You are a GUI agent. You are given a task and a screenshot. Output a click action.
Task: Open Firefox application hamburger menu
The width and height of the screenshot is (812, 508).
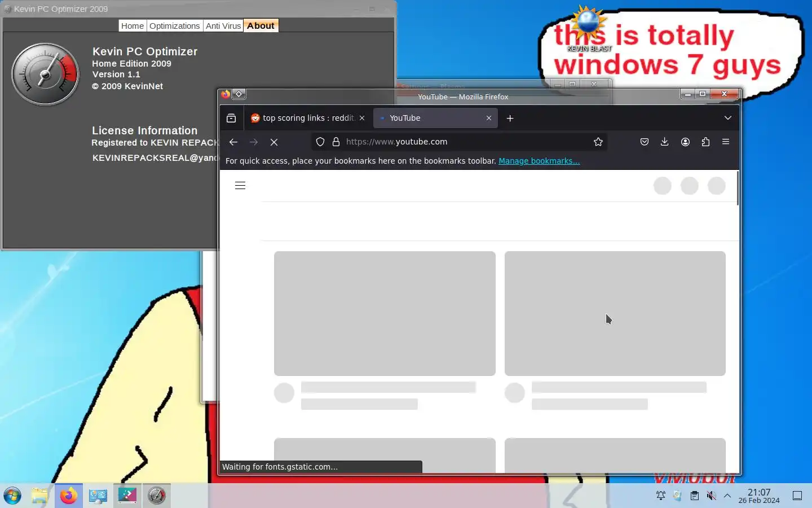pos(726,142)
